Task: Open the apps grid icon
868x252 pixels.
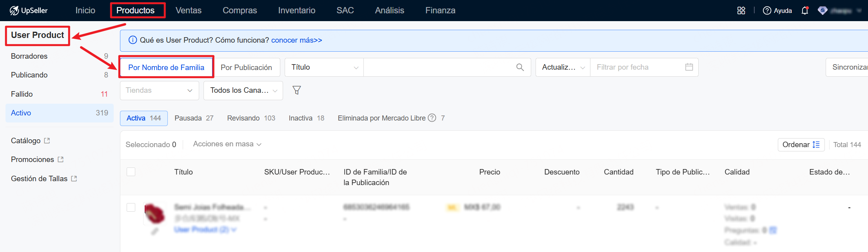Action: pyautogui.click(x=741, y=11)
